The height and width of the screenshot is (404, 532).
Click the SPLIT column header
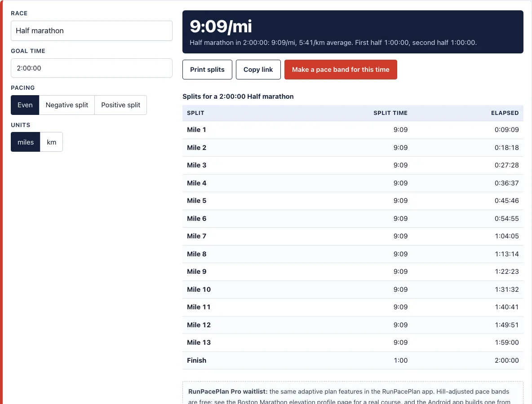(196, 113)
